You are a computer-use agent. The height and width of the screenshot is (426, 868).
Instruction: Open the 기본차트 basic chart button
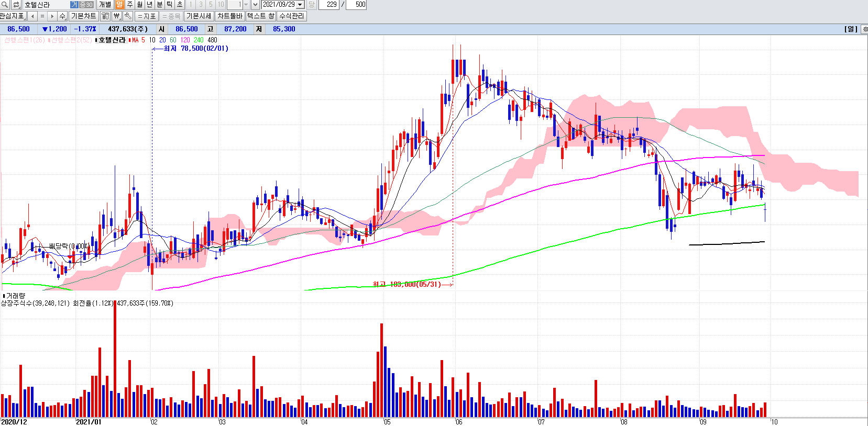tap(84, 16)
